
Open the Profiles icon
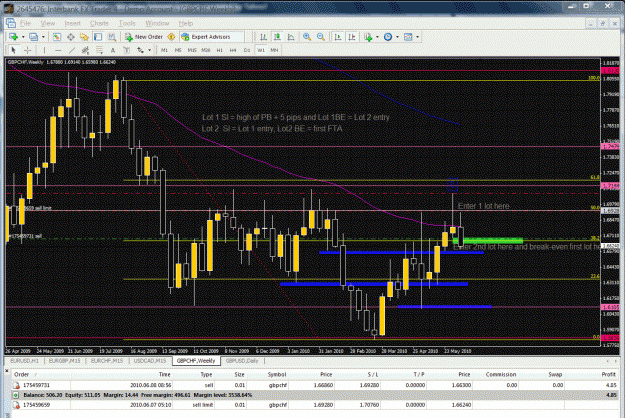coord(34,37)
